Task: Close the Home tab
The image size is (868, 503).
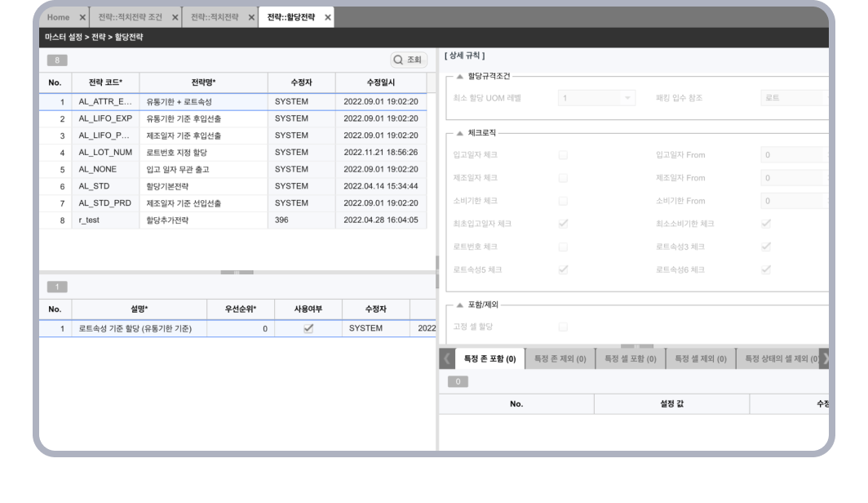Action: [82, 17]
